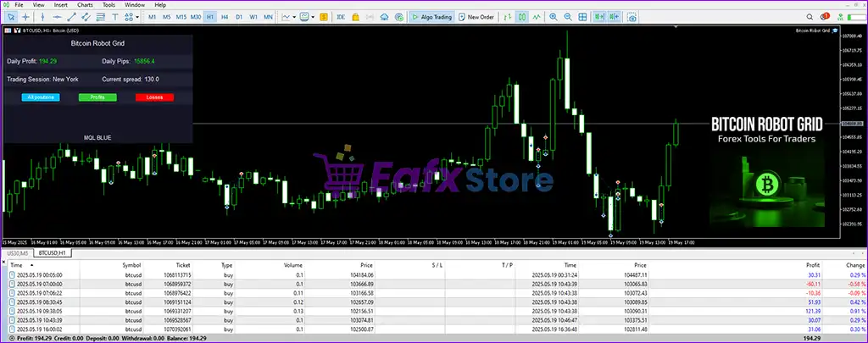868x343 pixels.
Task: Open the View menu
Action: (x=39, y=4)
